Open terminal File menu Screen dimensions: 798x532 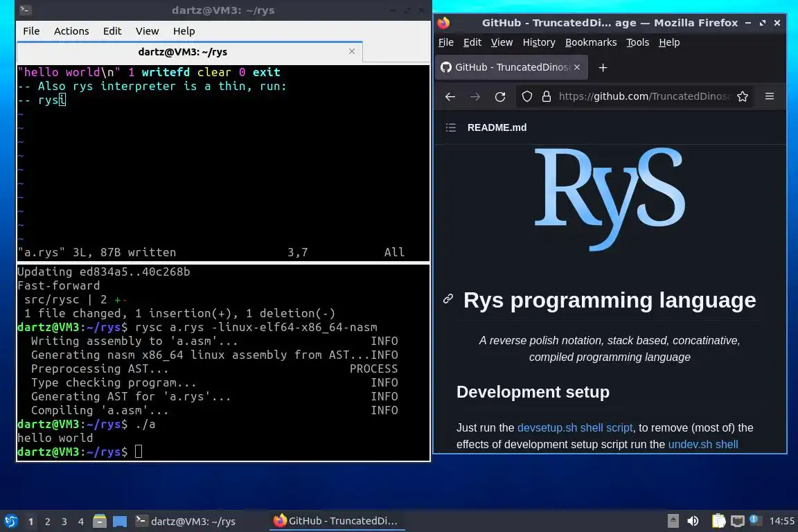tap(31, 31)
